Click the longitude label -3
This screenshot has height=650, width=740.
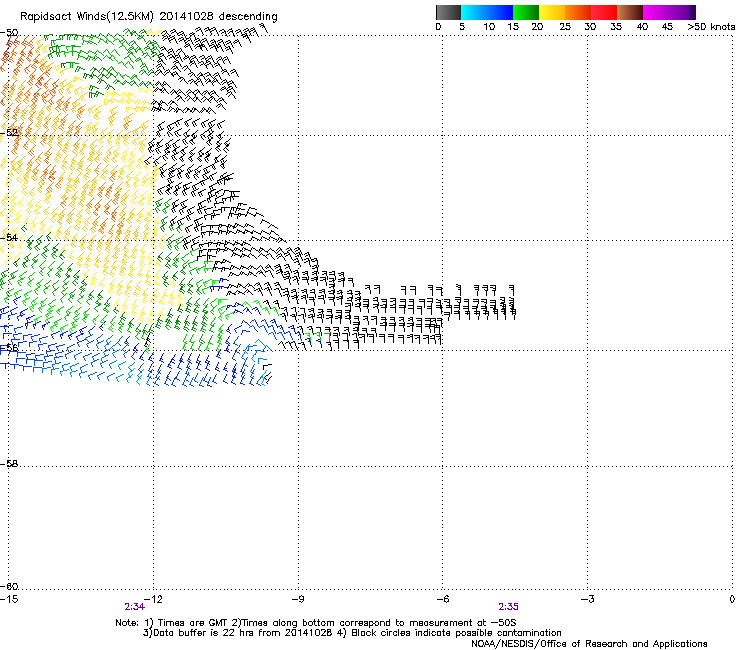[587, 599]
